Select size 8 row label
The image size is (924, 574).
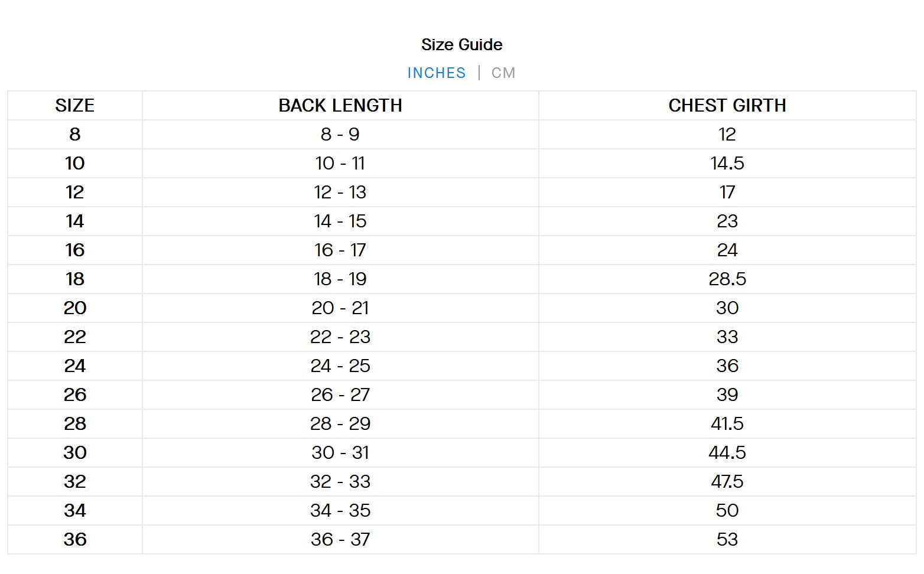pyautogui.click(x=75, y=134)
